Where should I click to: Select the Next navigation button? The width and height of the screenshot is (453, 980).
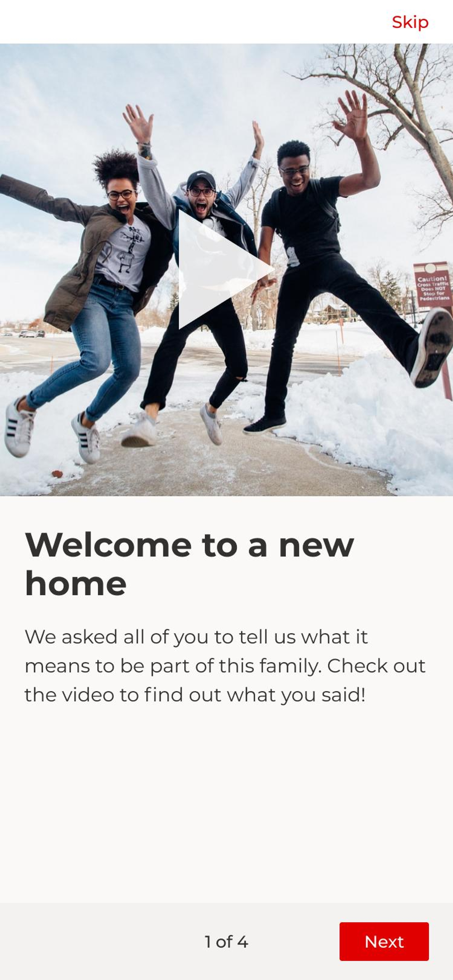384,942
